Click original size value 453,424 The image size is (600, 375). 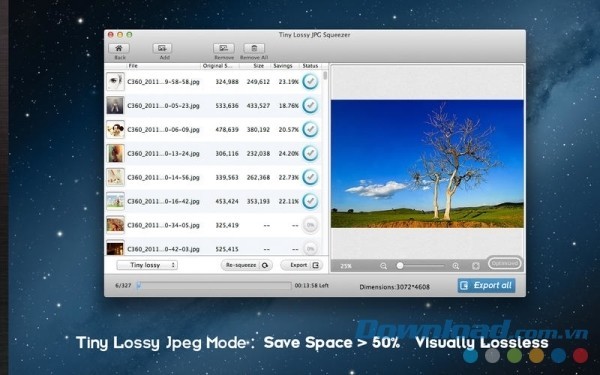[227, 201]
